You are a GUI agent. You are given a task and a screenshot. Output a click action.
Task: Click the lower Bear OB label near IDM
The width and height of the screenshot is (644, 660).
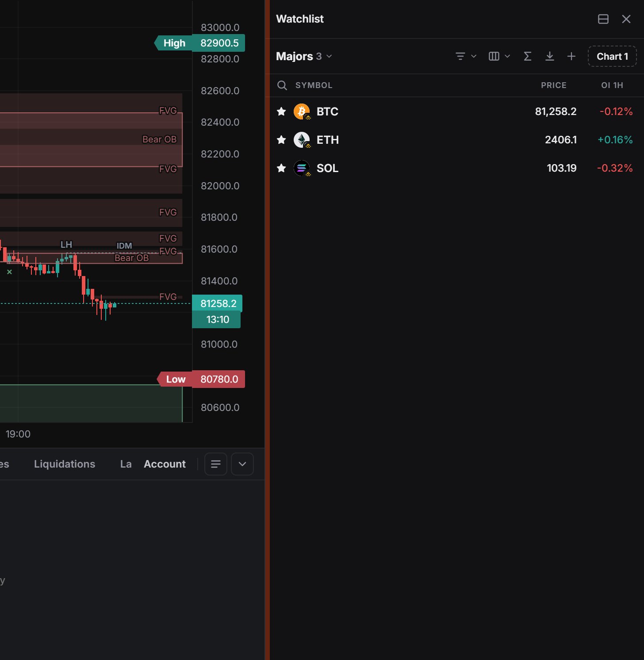click(132, 258)
